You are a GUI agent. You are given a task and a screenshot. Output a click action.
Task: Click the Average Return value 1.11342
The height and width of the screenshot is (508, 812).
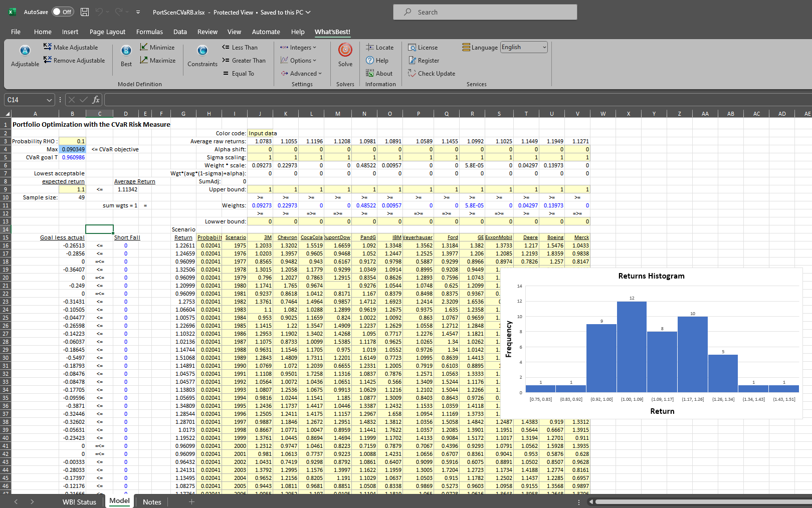126,189
